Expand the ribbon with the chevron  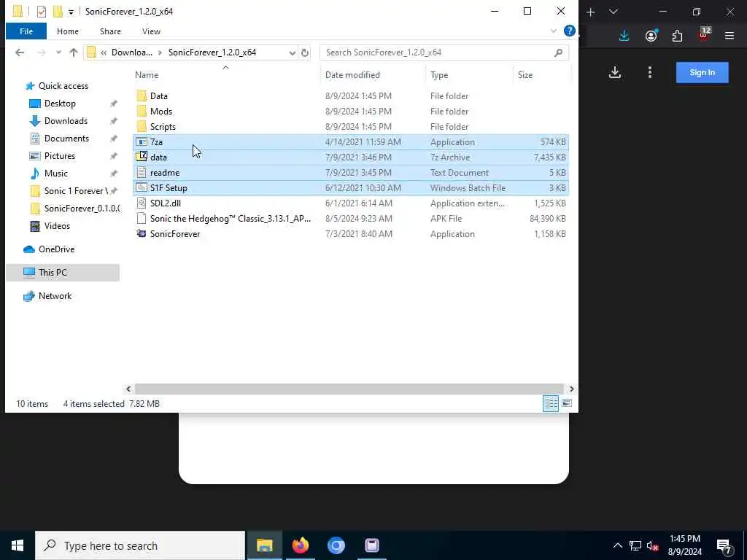point(554,31)
